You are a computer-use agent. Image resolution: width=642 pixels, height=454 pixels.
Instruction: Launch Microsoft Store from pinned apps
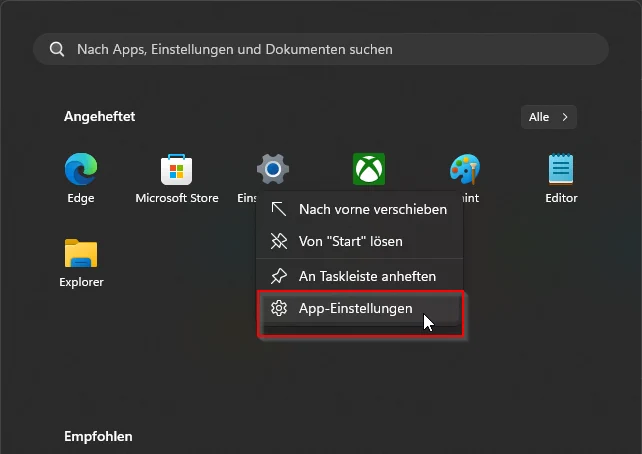pyautogui.click(x=176, y=169)
